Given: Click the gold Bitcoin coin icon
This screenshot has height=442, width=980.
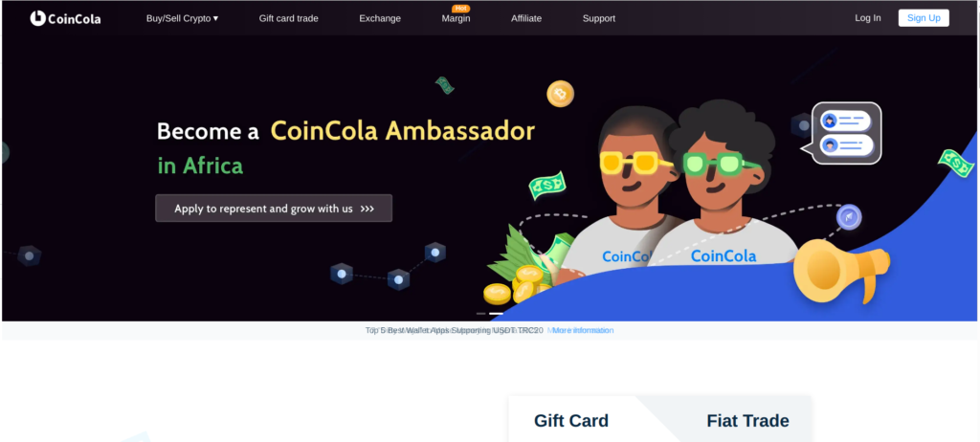Looking at the screenshot, I should (560, 94).
